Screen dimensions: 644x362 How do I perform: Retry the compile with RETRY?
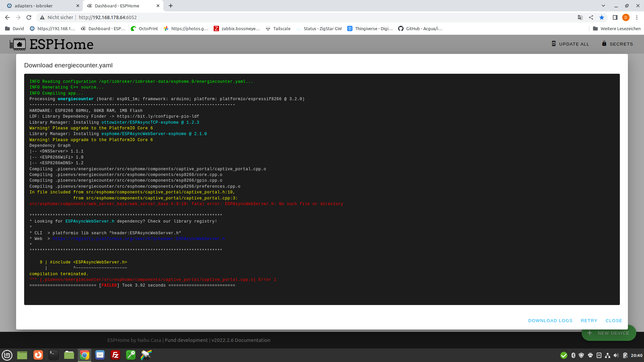click(x=589, y=321)
